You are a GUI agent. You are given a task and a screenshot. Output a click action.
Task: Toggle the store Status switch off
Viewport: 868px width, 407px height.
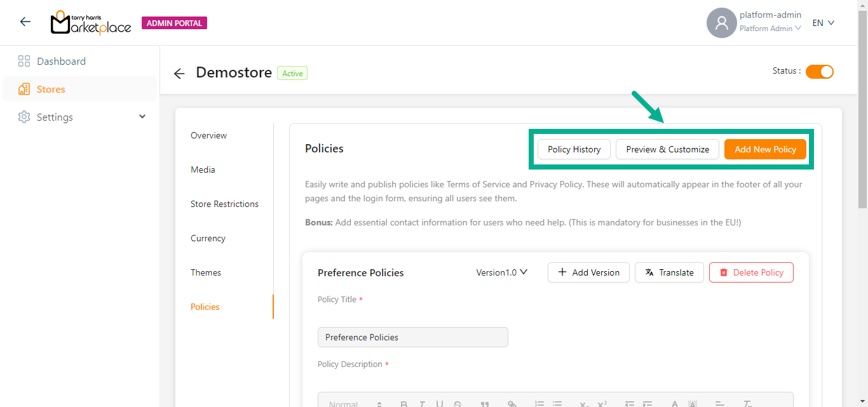[819, 72]
